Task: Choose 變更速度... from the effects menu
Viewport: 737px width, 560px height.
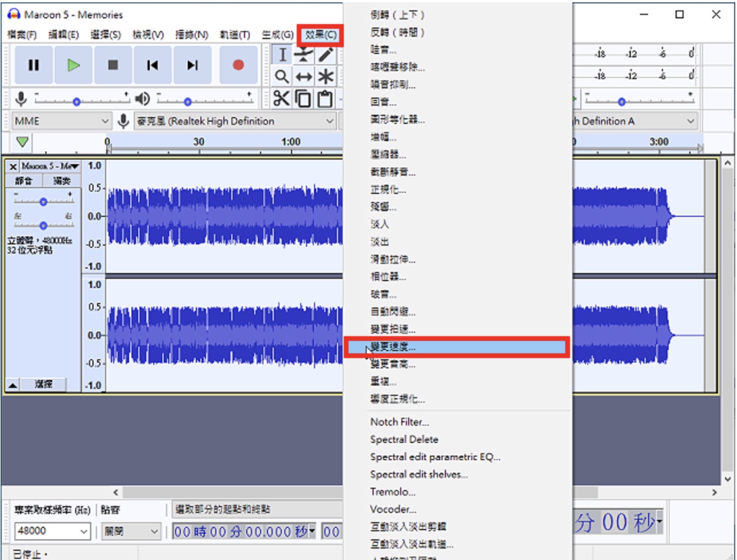Action: pos(457,347)
